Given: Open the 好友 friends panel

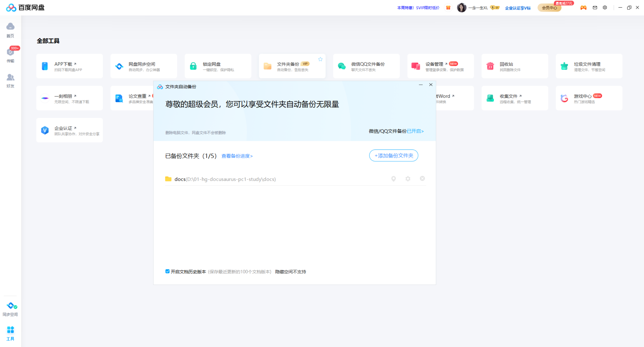Looking at the screenshot, I should tap(10, 80).
